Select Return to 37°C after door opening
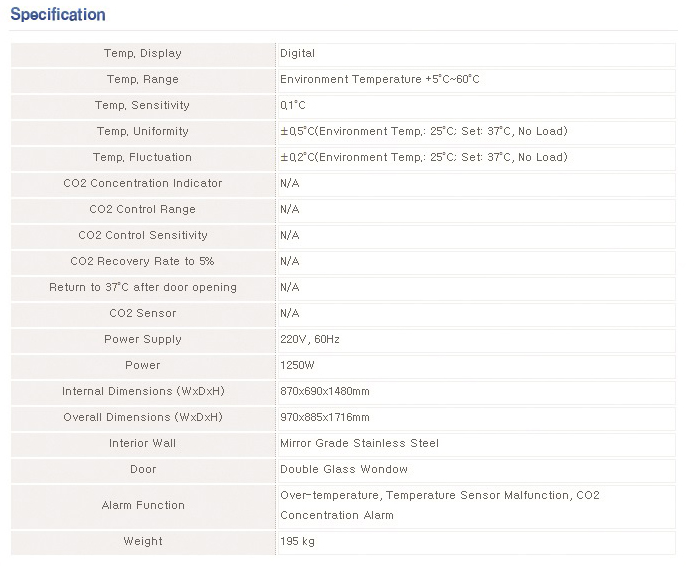The width and height of the screenshot is (690, 570). [143, 288]
